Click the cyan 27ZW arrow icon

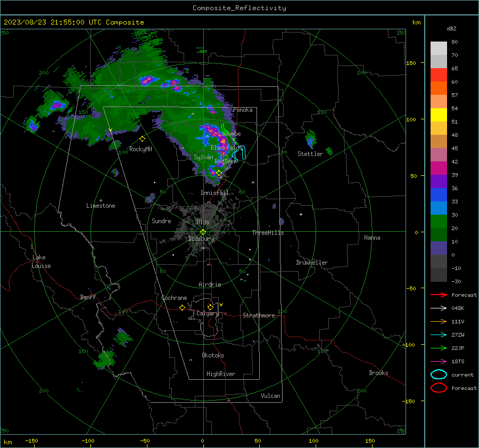(439, 335)
